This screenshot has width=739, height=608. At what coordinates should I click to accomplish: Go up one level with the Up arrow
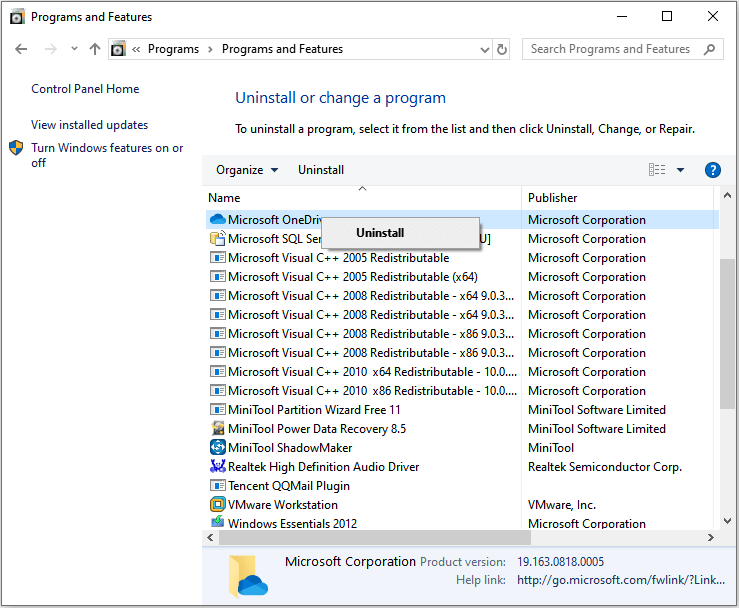95,49
